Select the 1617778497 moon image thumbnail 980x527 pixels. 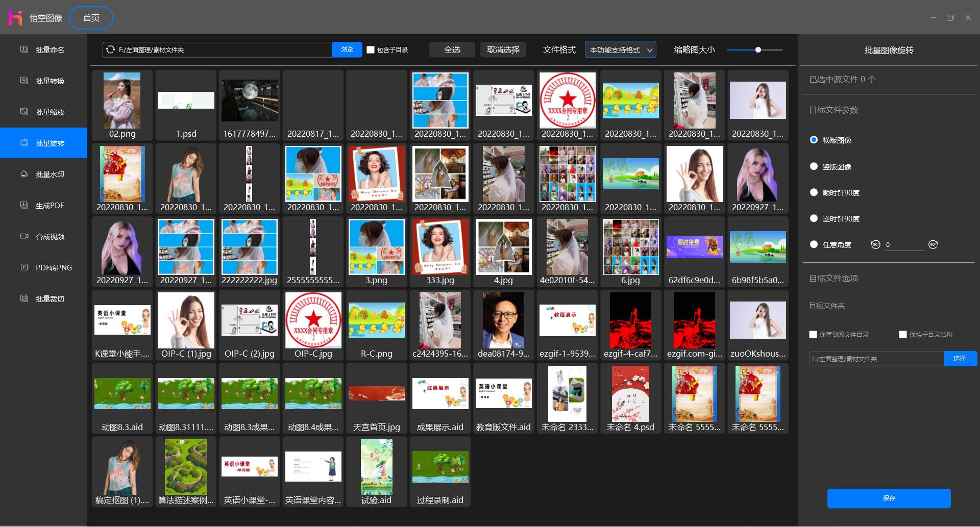249,105
